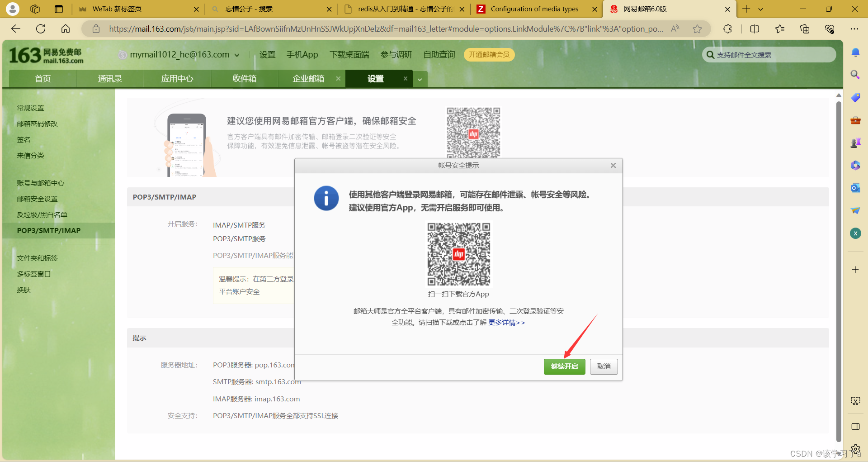Close the 帐号安全提示 dialog
This screenshot has height=462, width=868.
613,166
